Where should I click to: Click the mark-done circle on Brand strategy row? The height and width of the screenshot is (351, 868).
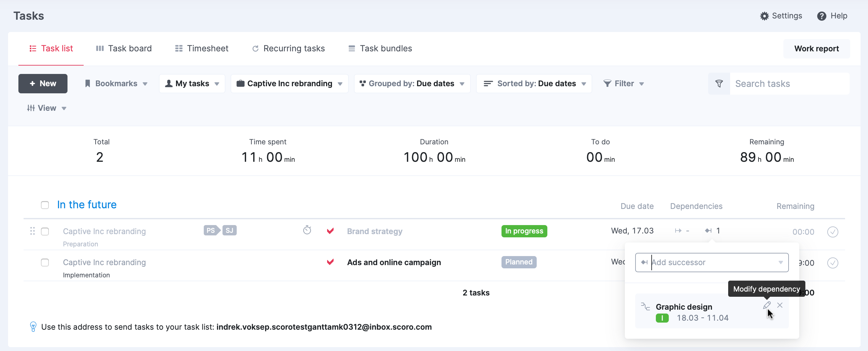click(x=832, y=232)
